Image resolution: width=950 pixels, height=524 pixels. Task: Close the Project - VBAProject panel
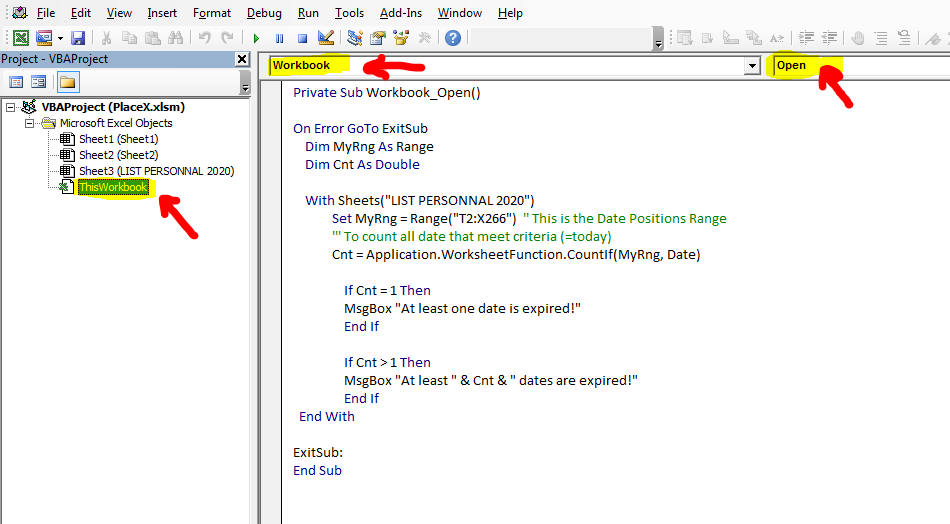tap(242, 59)
